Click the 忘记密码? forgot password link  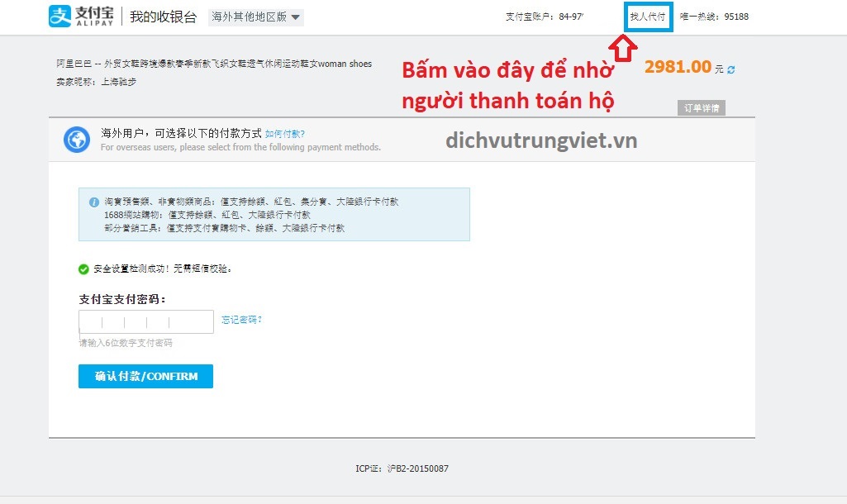[x=241, y=320]
